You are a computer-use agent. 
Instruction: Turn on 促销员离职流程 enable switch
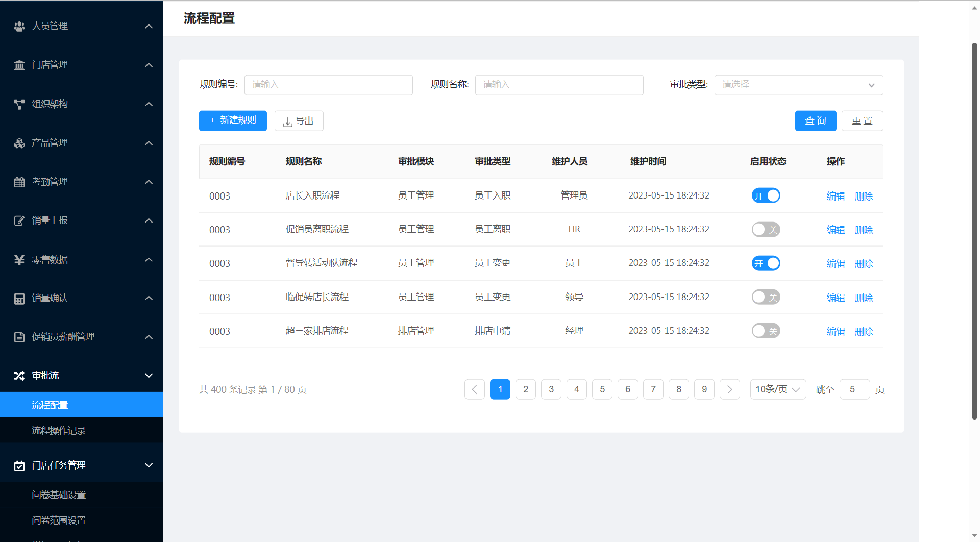tap(766, 229)
